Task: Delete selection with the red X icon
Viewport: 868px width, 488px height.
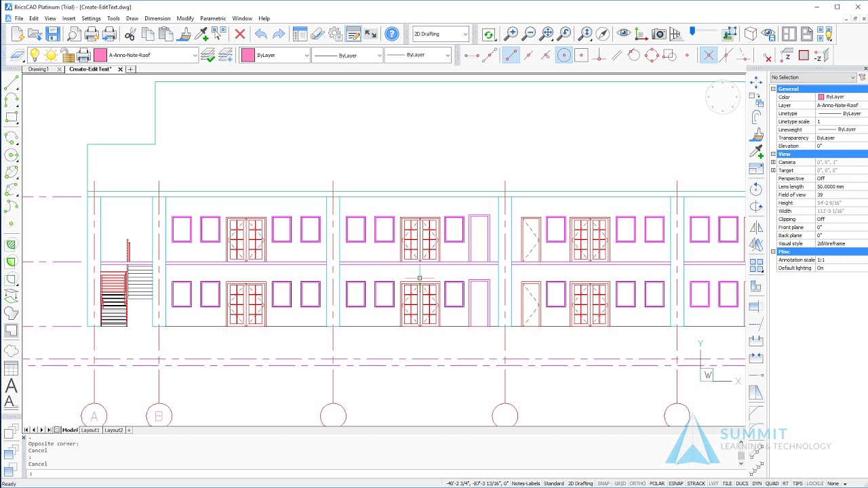Action: (x=239, y=34)
